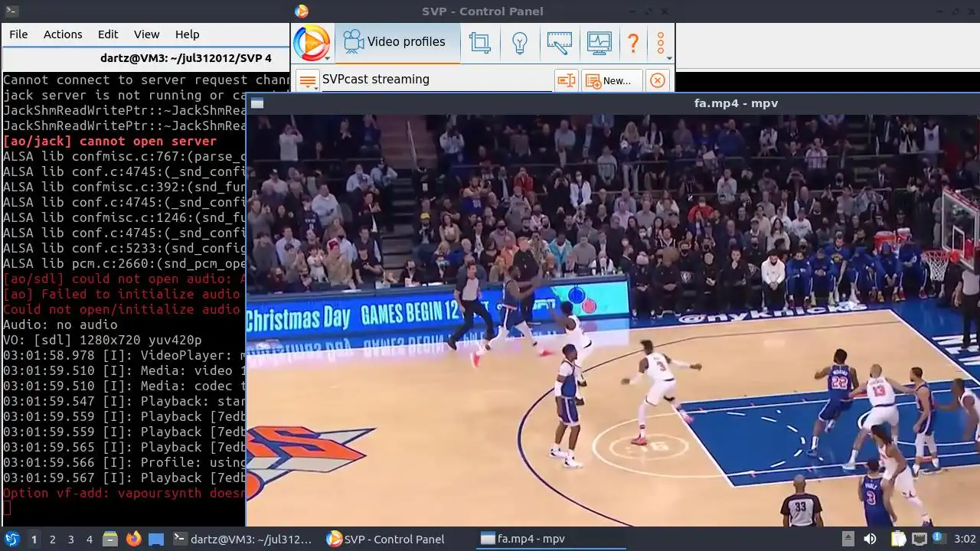The width and height of the screenshot is (980, 551).
Task: Open the system application menu icon in the taskbar
Action: [12, 540]
